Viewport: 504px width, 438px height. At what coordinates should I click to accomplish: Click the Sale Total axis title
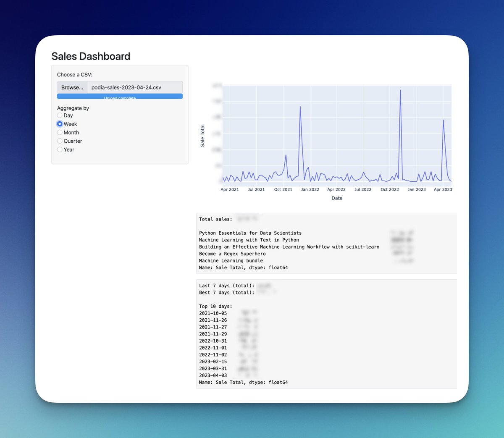tap(202, 136)
